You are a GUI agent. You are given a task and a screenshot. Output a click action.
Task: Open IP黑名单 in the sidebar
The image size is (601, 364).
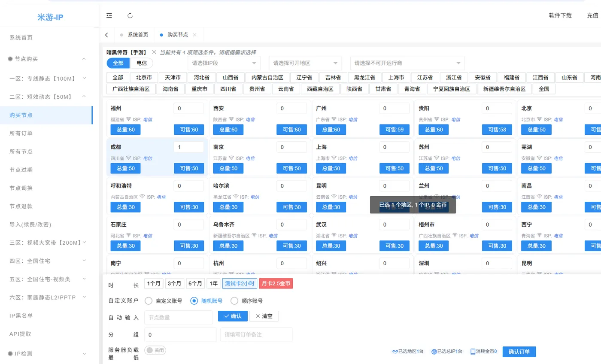[46, 315]
